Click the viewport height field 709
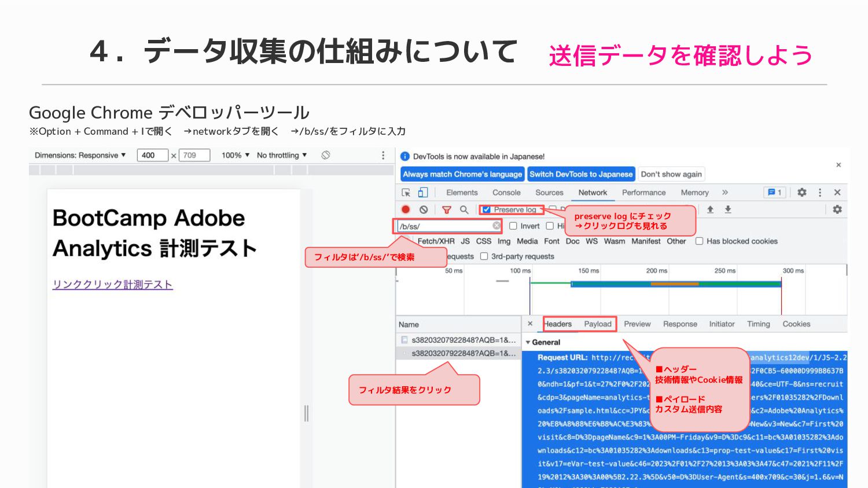Viewport: 868px width, 488px height. click(194, 155)
